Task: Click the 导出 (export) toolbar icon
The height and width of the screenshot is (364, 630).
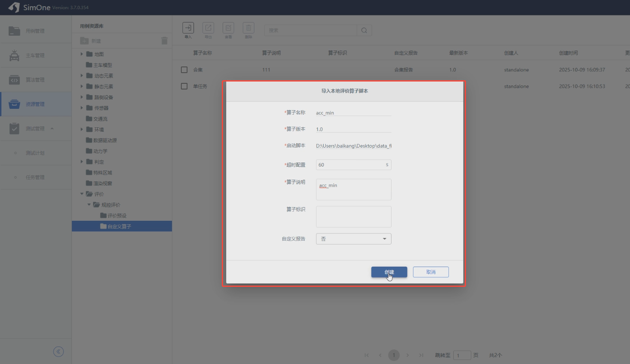Action: point(208,28)
